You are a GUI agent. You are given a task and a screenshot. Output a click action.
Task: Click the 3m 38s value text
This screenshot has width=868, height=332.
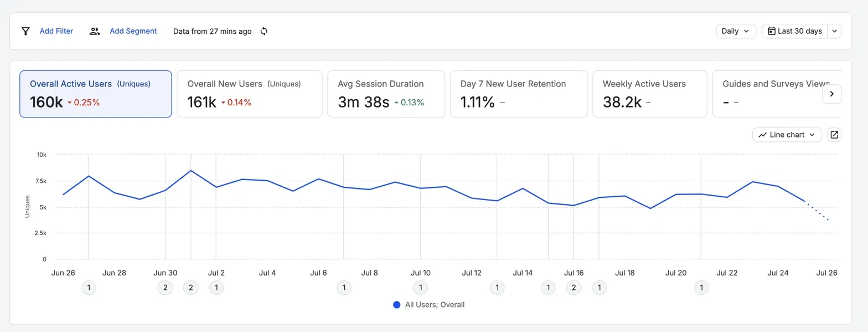[x=364, y=102]
